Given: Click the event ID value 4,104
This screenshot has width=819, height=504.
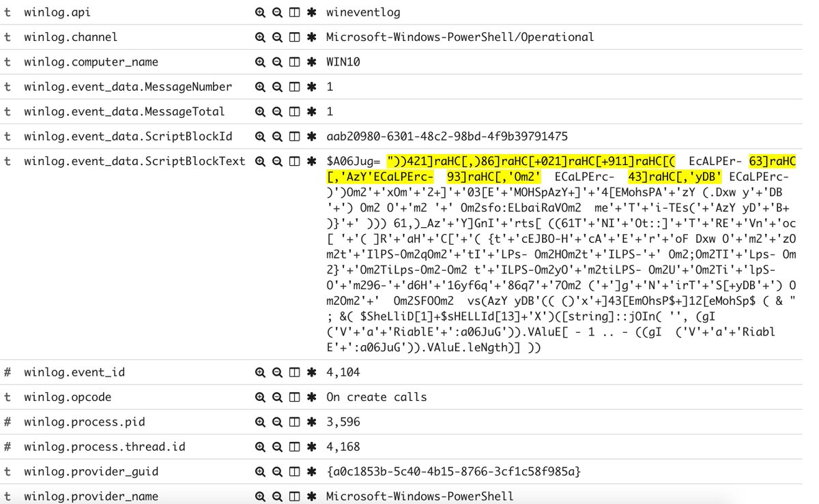Looking at the screenshot, I should (343, 372).
